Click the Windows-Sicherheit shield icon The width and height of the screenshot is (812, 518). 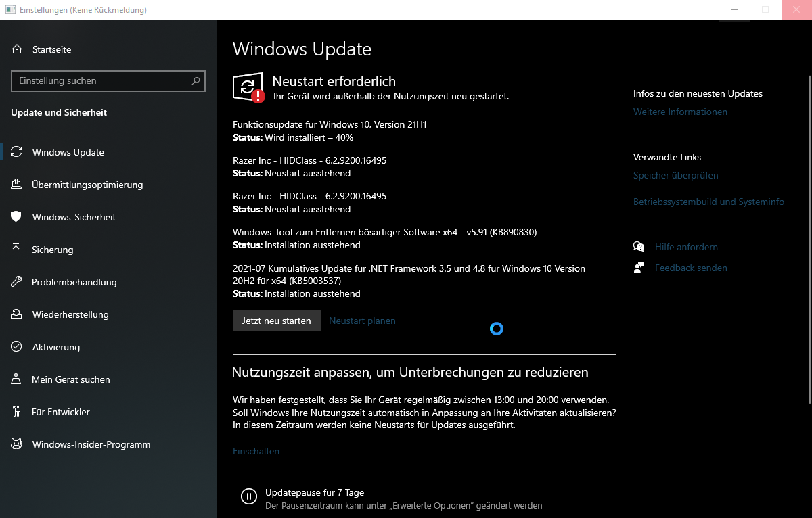pos(17,217)
